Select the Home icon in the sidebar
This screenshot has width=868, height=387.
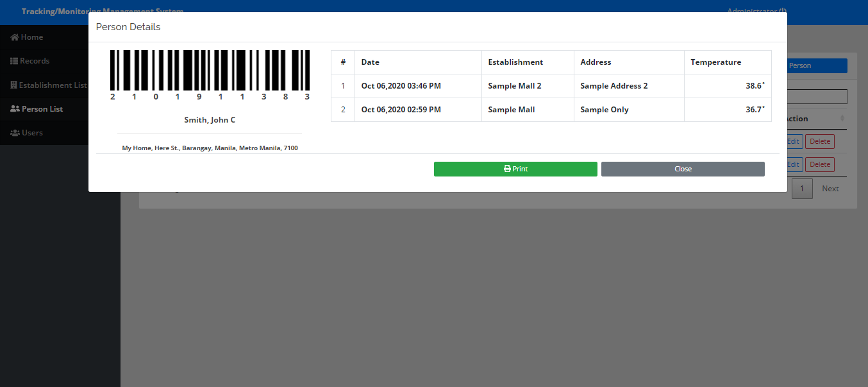click(14, 37)
